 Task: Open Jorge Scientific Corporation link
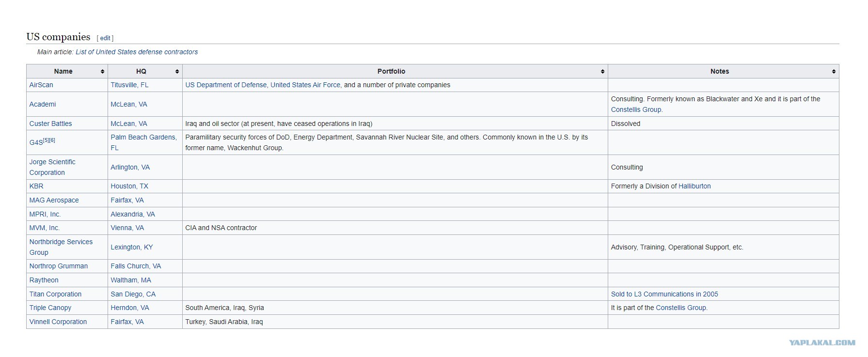tap(52, 167)
